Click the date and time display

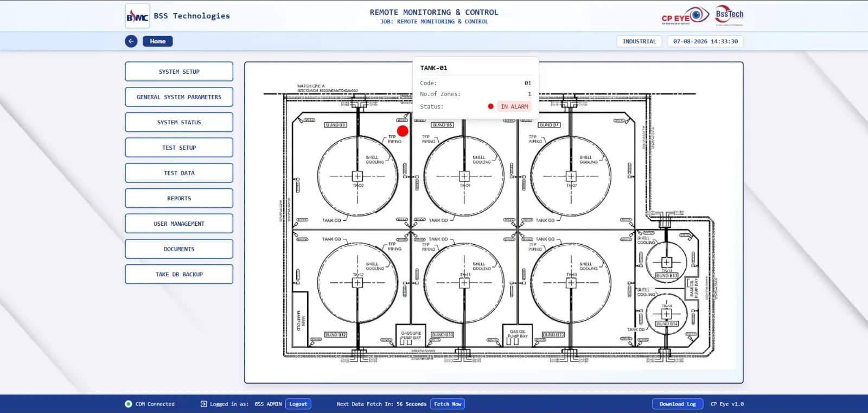click(x=705, y=41)
